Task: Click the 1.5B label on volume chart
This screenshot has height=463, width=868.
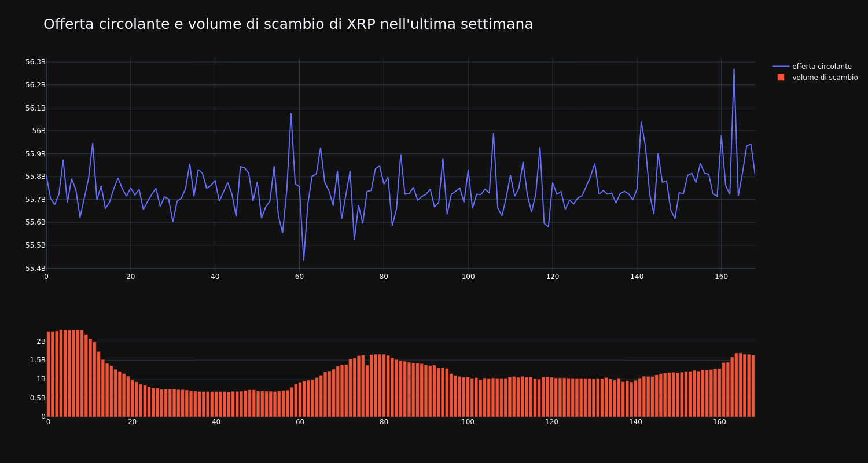Action: pos(37,360)
